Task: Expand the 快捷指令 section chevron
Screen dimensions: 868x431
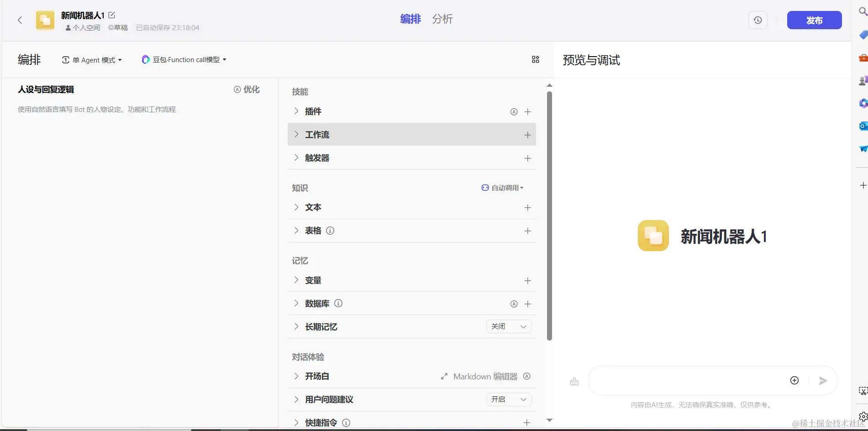Action: 296,422
